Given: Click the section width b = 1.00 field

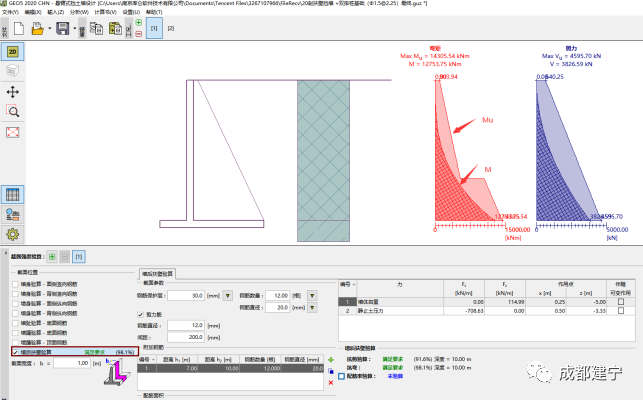Looking at the screenshot, I should coord(72,363).
